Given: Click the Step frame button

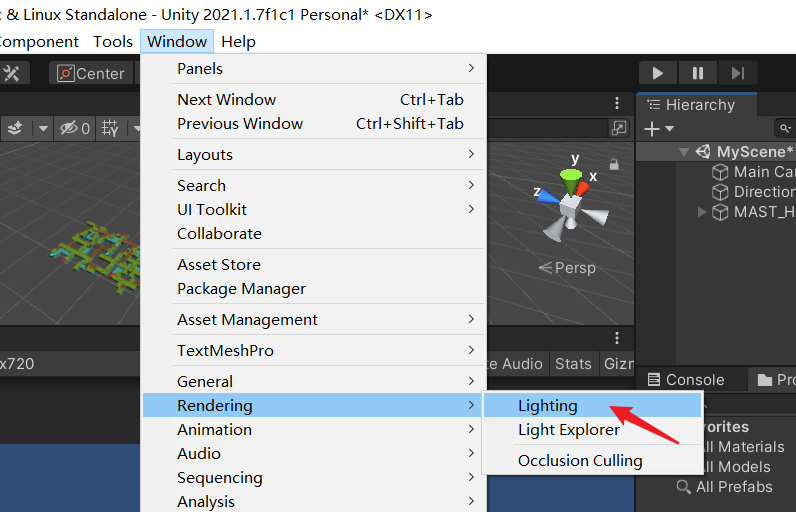Looking at the screenshot, I should click(737, 73).
